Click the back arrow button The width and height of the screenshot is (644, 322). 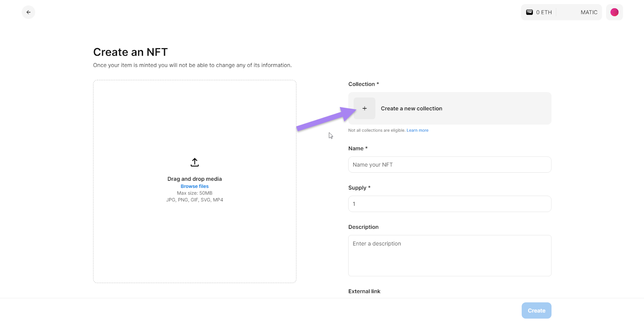point(28,12)
